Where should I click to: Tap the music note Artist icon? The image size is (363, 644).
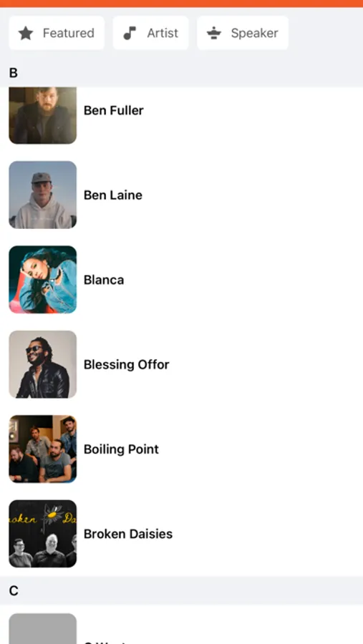pyautogui.click(x=130, y=33)
